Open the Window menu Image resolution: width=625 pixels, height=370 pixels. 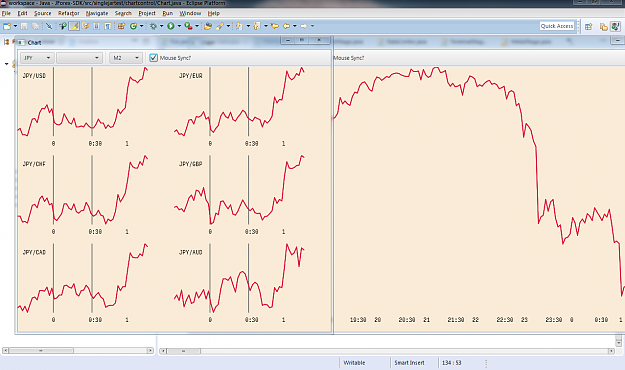(190, 13)
